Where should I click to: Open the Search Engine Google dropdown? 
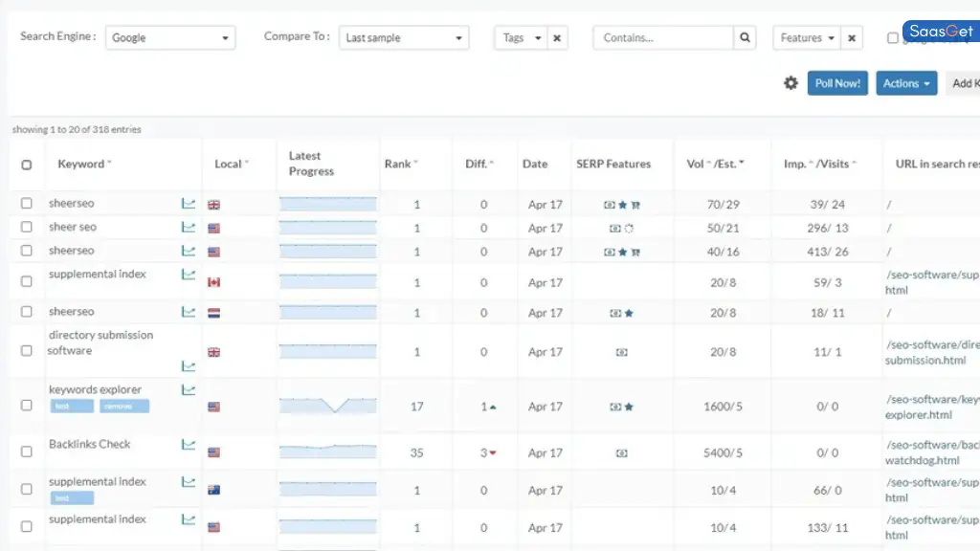(170, 38)
